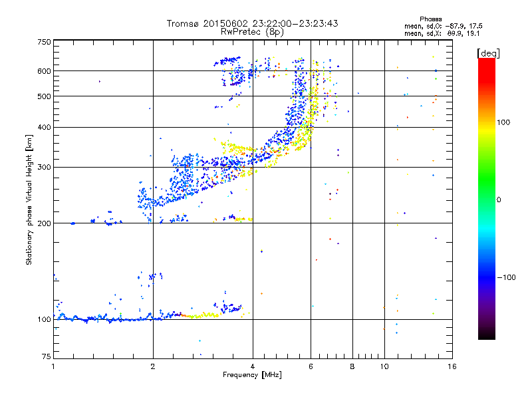Click the colorbar '0' tick label
This screenshot has width=532, height=399.
tap(499, 200)
